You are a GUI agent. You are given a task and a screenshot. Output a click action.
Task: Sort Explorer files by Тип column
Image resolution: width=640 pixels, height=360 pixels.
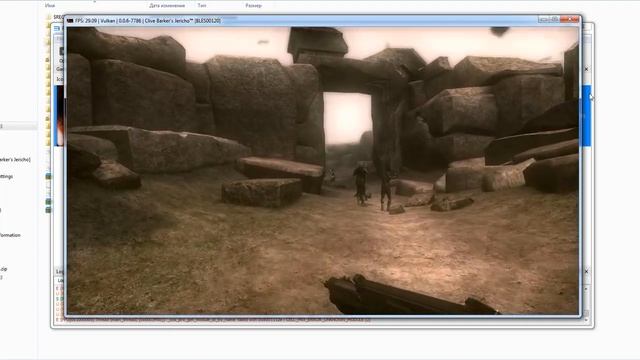(x=202, y=6)
